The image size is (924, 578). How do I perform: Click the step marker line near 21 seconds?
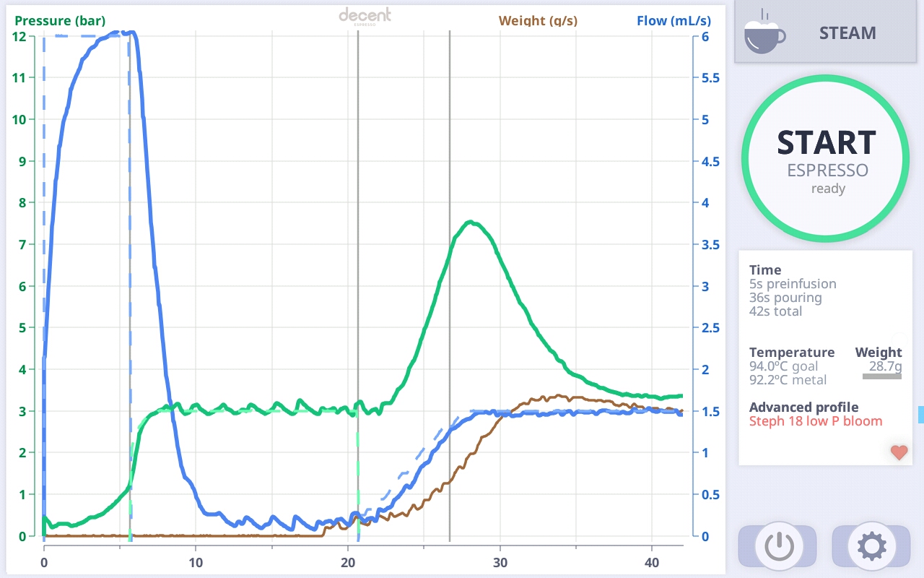(x=358, y=285)
